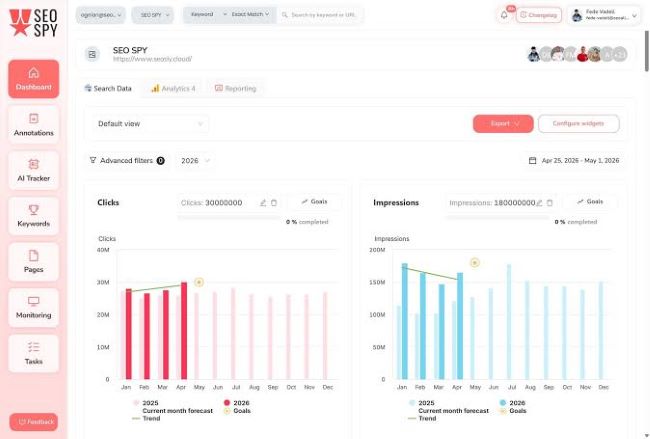Toggle 2025 series in Clicks legend
The width and height of the screenshot is (650, 439).
click(x=146, y=403)
